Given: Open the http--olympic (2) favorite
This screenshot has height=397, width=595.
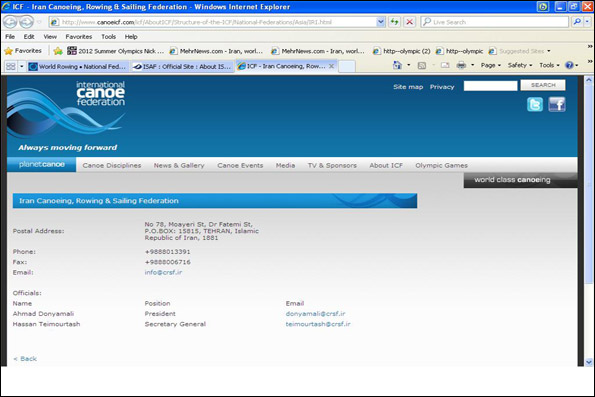Looking at the screenshot, I should 402,51.
